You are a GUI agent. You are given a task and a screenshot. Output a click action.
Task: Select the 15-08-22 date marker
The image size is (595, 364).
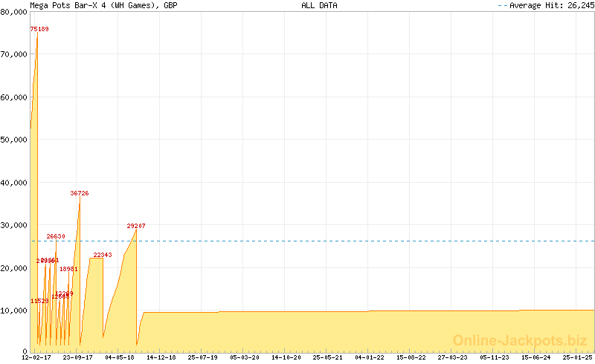[x=411, y=357]
